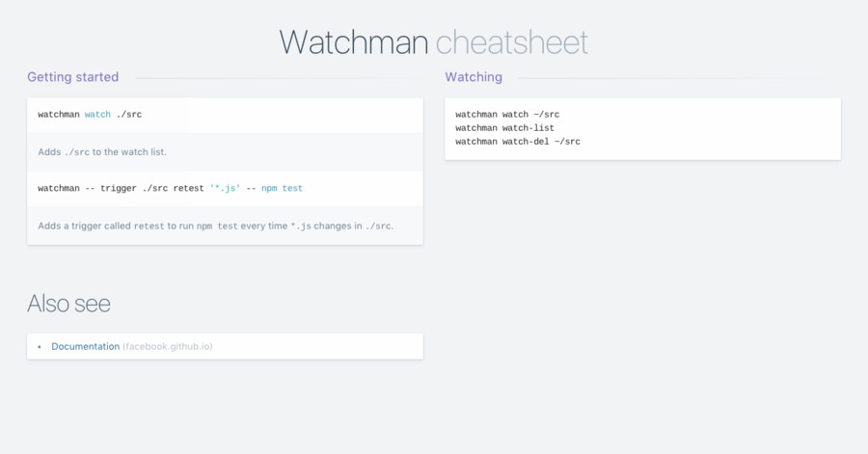The height and width of the screenshot is (454, 868).
Task: Click the bullet point before Documentation
Action: 40,346
